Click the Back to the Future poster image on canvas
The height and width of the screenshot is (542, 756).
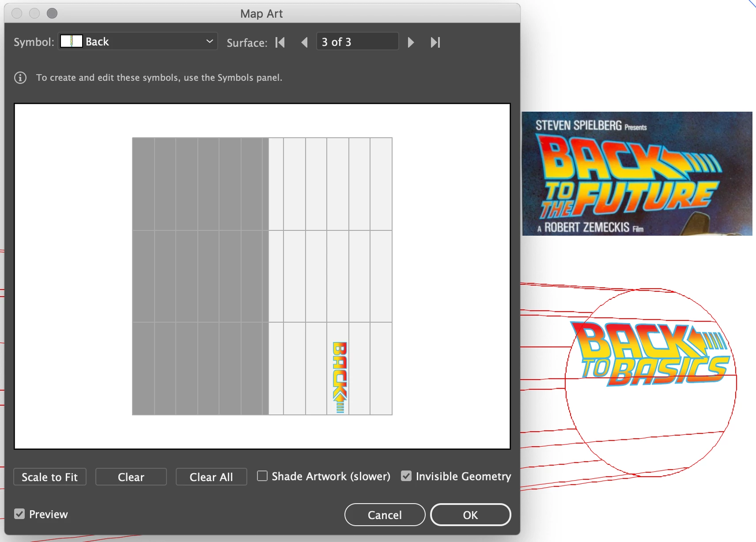637,173
